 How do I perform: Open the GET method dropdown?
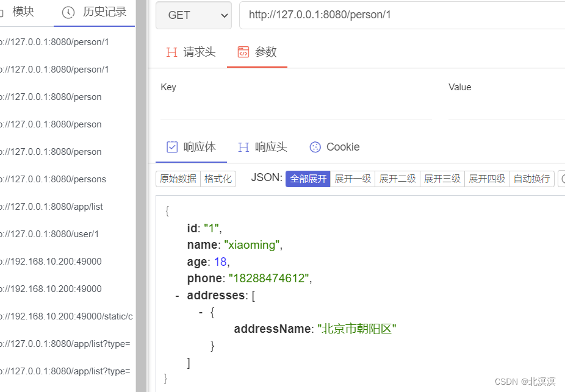[193, 15]
